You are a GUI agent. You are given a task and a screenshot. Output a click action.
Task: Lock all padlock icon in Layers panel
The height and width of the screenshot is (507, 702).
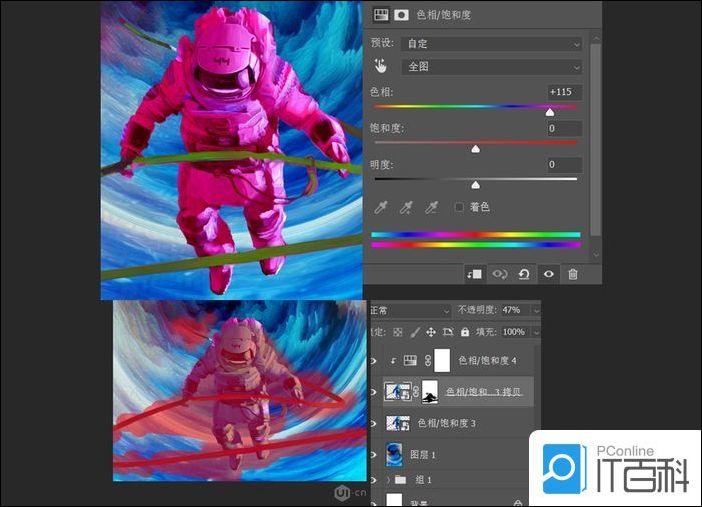(465, 332)
